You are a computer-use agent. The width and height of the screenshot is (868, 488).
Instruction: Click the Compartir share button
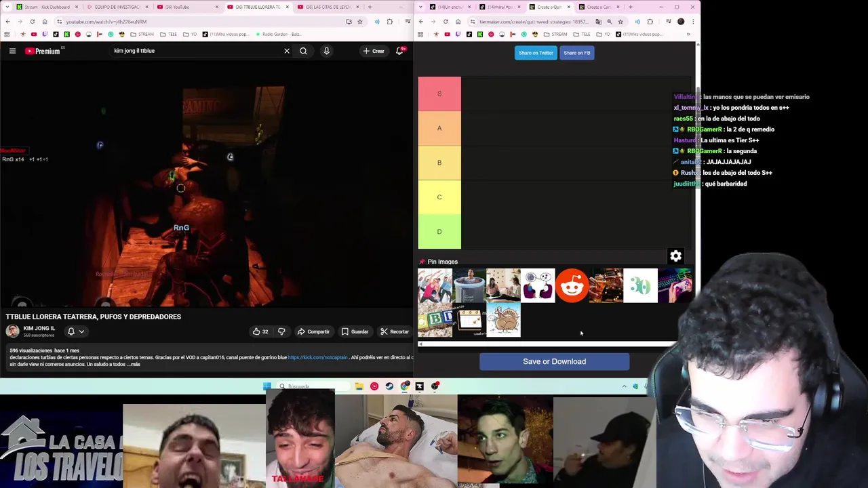tap(313, 331)
